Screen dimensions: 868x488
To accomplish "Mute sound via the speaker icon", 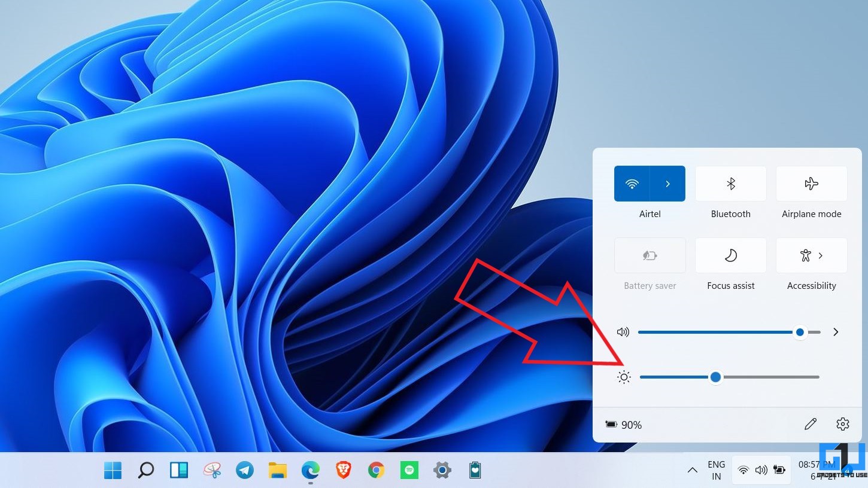I will click(623, 332).
